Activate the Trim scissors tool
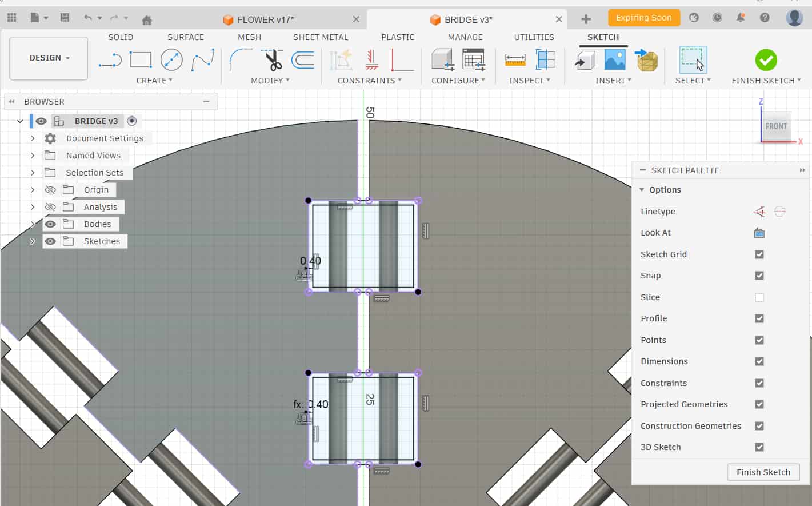This screenshot has width=812, height=506. click(274, 60)
